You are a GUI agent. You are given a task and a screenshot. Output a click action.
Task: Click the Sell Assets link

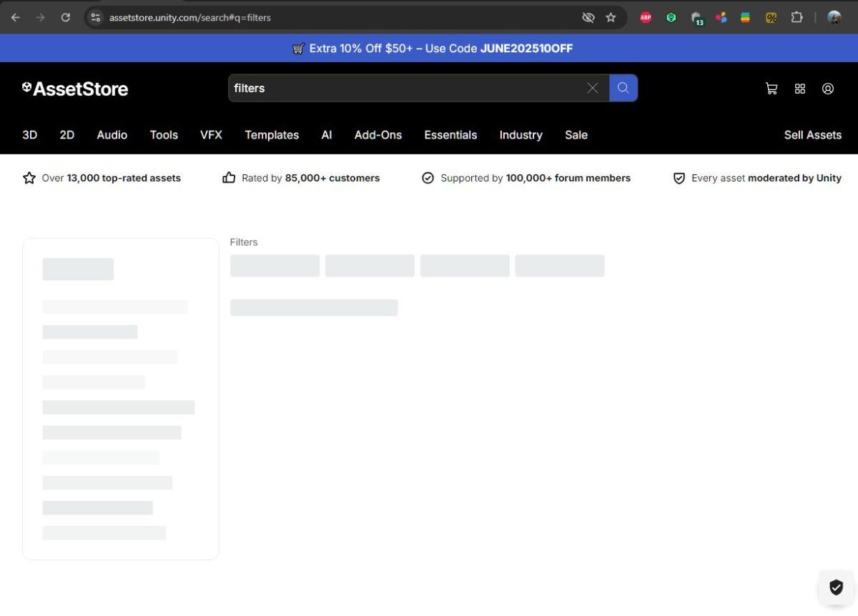tap(812, 135)
